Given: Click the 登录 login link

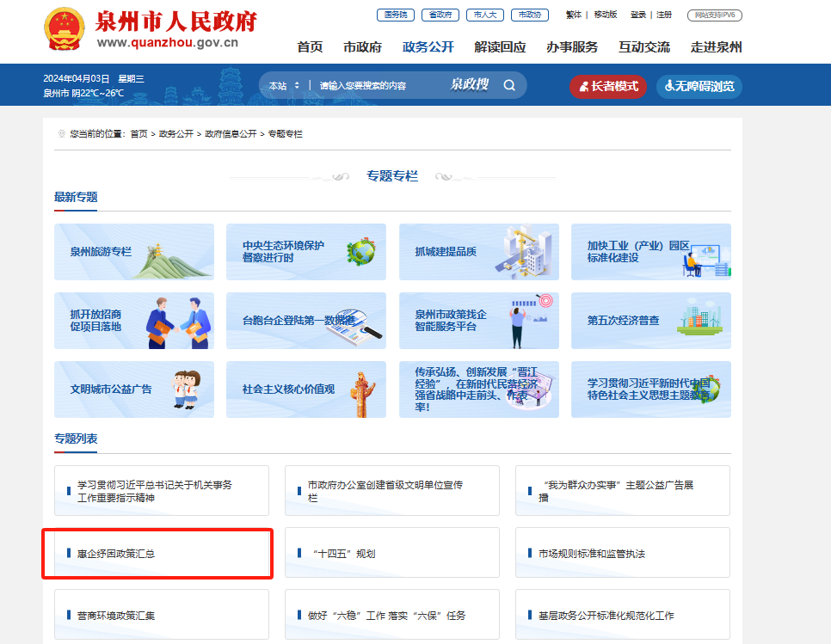Looking at the screenshot, I should click(637, 15).
